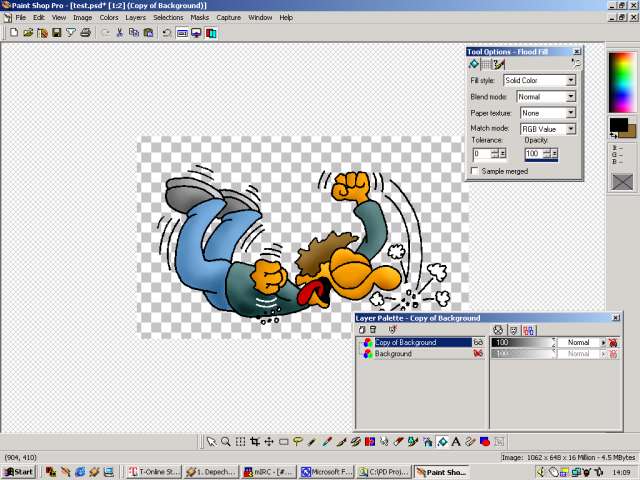Undo the last action with the Undo icon

pyautogui.click(x=167, y=33)
